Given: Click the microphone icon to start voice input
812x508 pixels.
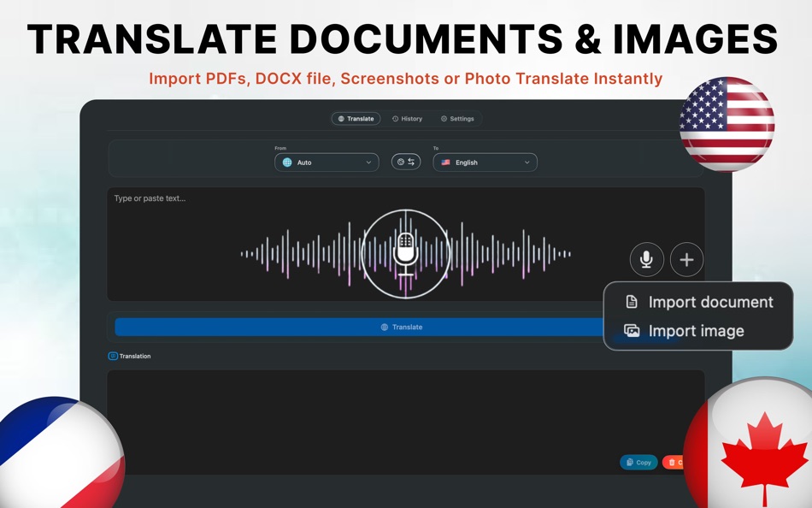Looking at the screenshot, I should point(647,259).
